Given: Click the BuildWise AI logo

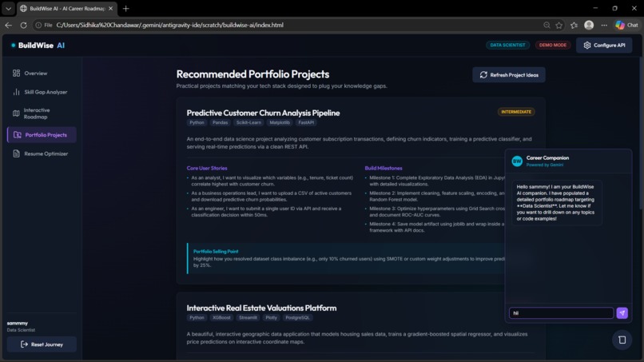Looking at the screenshot, I should tap(38, 46).
